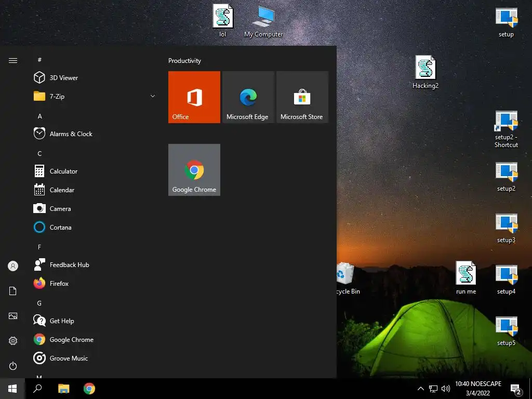Select the setup5 desktop icon
Image resolution: width=532 pixels, height=399 pixels.
pyautogui.click(x=506, y=331)
